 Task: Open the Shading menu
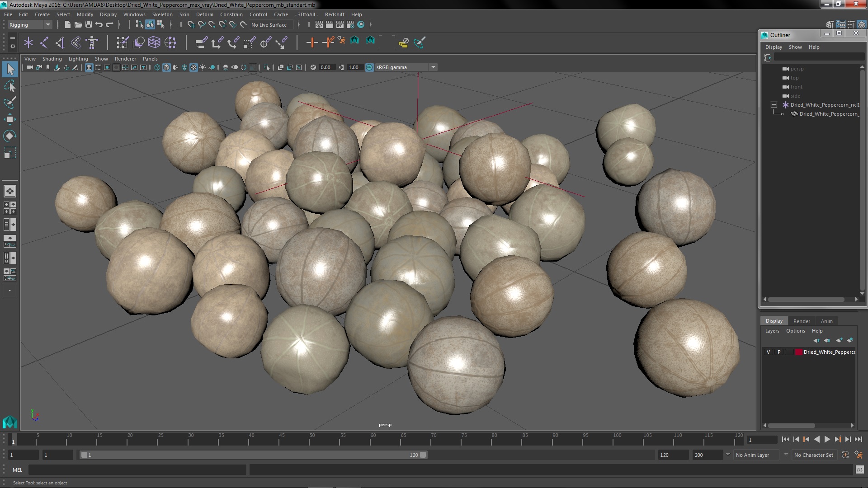[x=52, y=58]
